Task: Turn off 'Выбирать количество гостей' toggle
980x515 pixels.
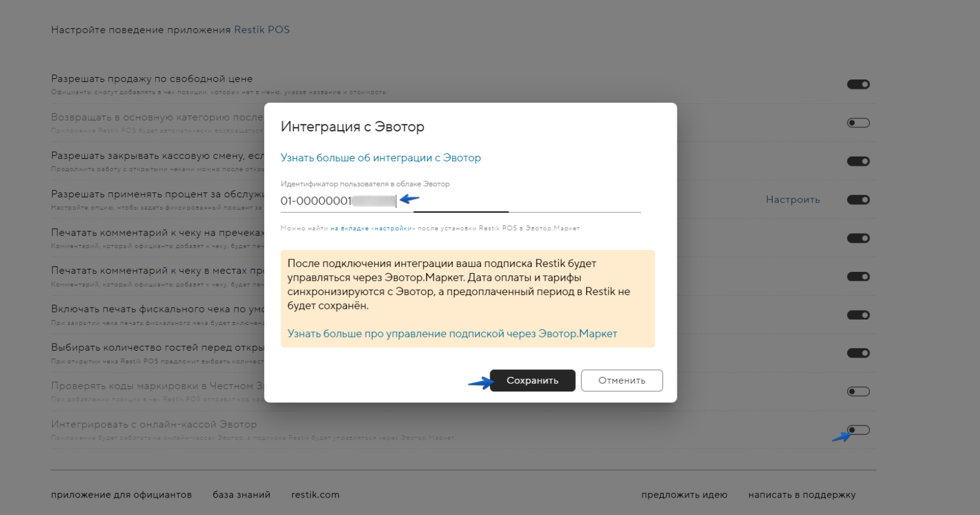Action: coord(858,353)
